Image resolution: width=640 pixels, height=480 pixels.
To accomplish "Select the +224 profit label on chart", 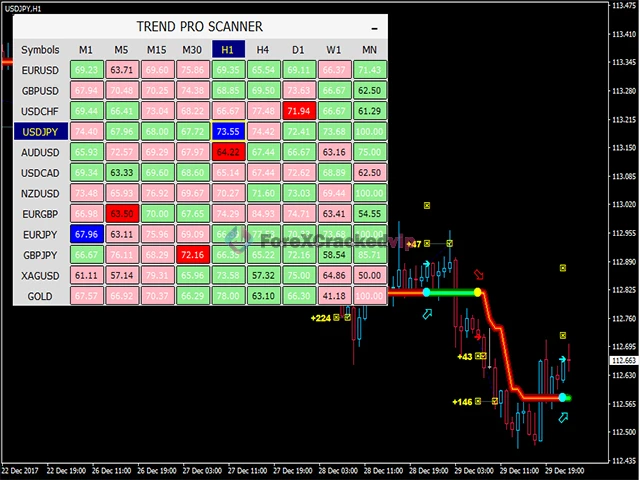I will tap(320, 318).
